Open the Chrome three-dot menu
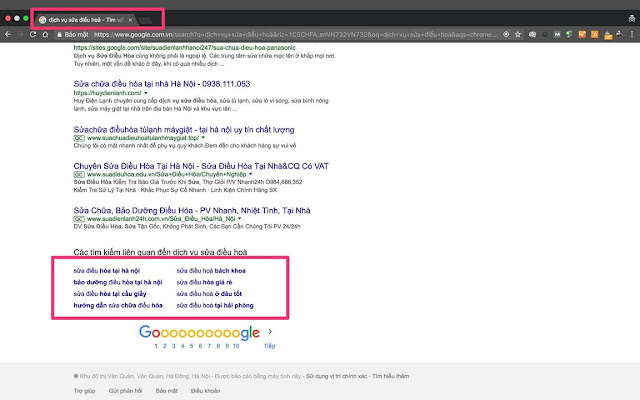The width and height of the screenshot is (640, 400). 632,35
